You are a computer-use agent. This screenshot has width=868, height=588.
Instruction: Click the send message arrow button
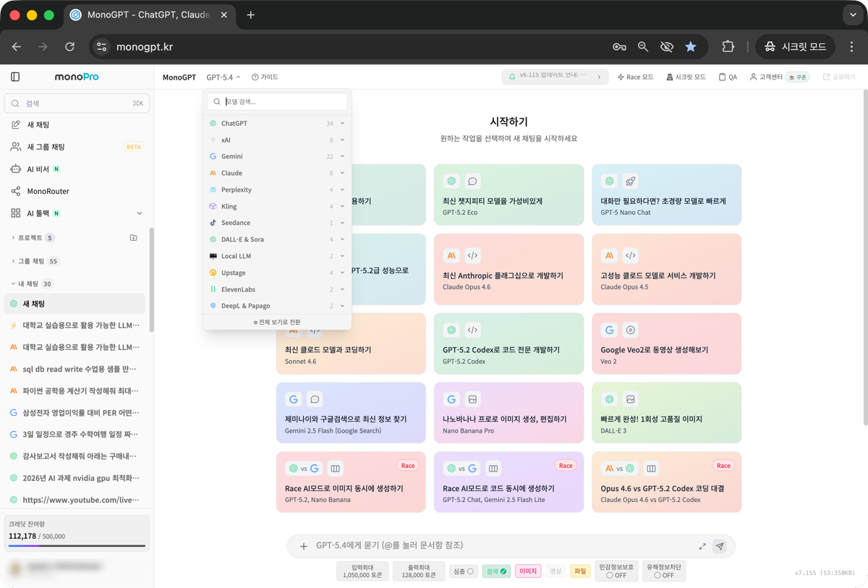click(x=720, y=546)
